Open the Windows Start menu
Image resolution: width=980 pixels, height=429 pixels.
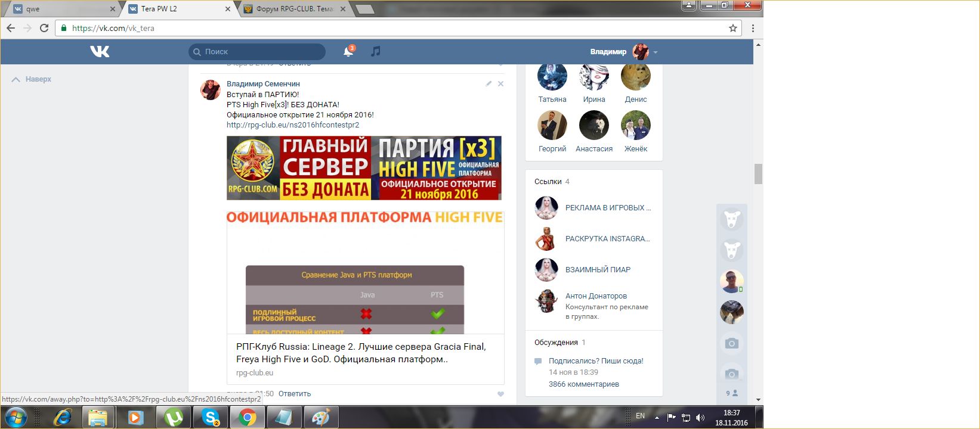pos(16,417)
